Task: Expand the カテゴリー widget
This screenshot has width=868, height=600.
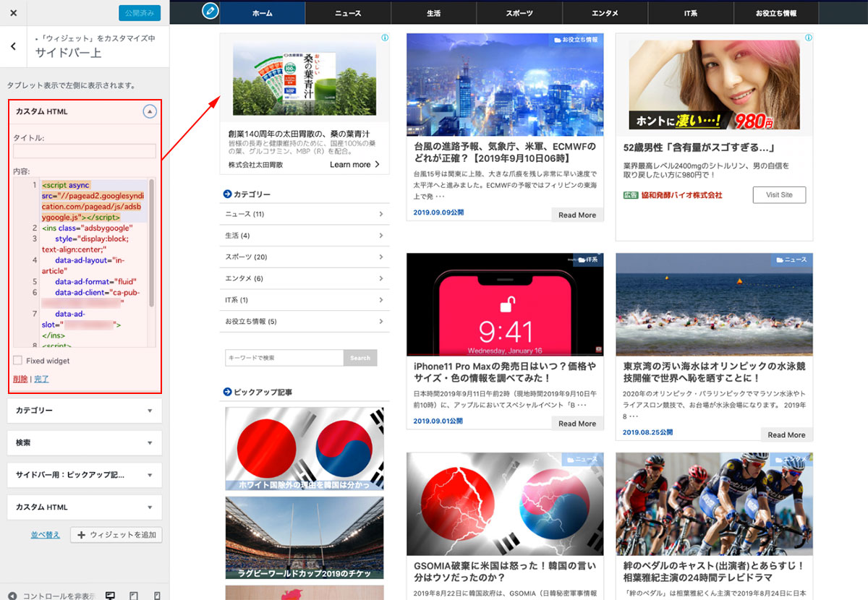Action: [85, 411]
